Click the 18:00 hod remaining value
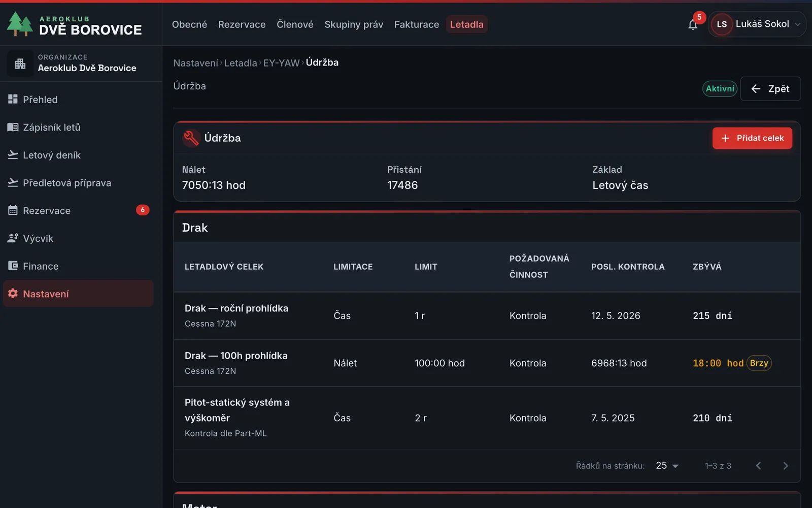 tap(718, 363)
